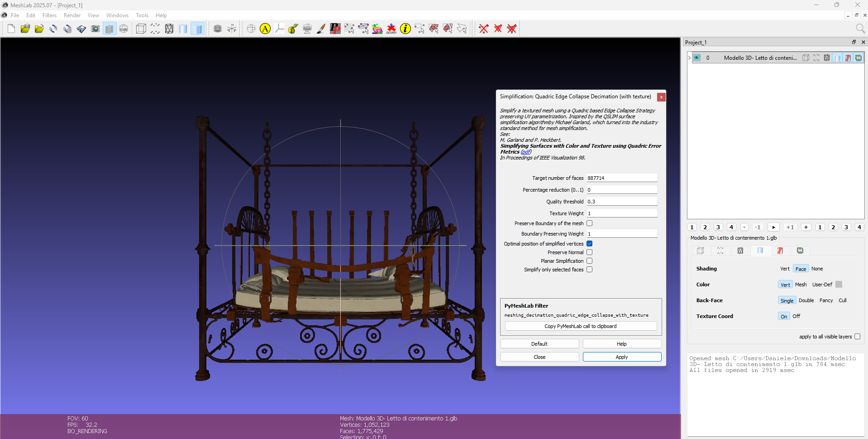Toggle wireframe rendering in main toolbar
This screenshot has width=868, height=439.
[169, 29]
